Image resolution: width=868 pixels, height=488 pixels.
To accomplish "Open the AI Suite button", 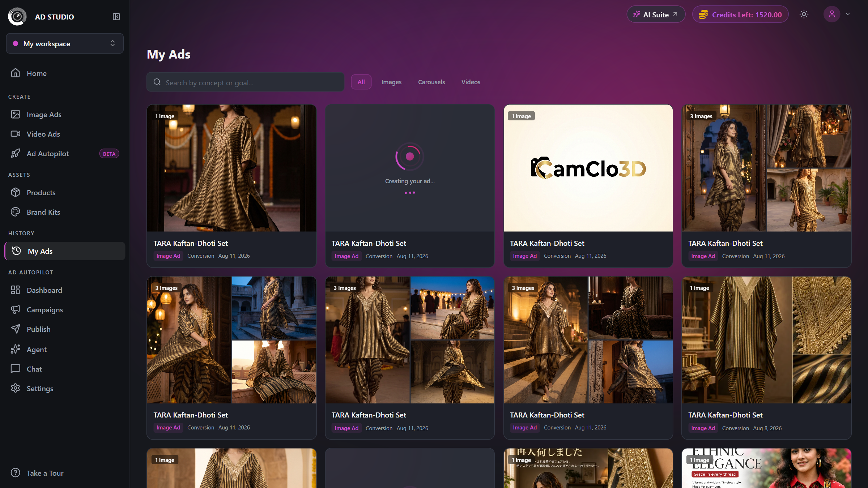I will click(x=656, y=14).
